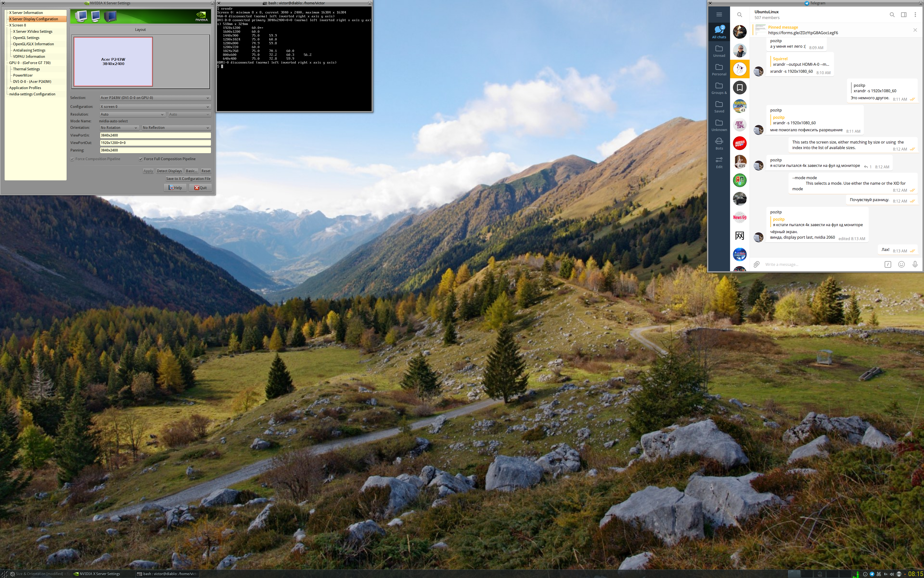Select the Acer P243W display in layout
Screen dimensions: 924x578
coord(113,62)
